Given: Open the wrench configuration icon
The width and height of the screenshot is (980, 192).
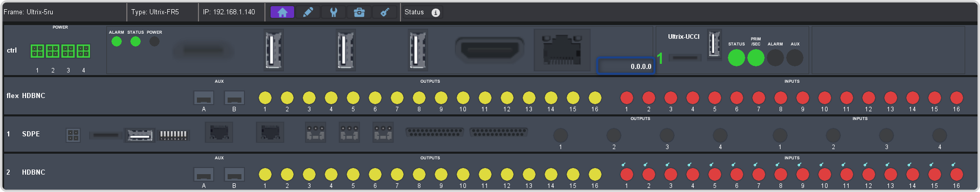Looking at the screenshot, I should click(333, 12).
